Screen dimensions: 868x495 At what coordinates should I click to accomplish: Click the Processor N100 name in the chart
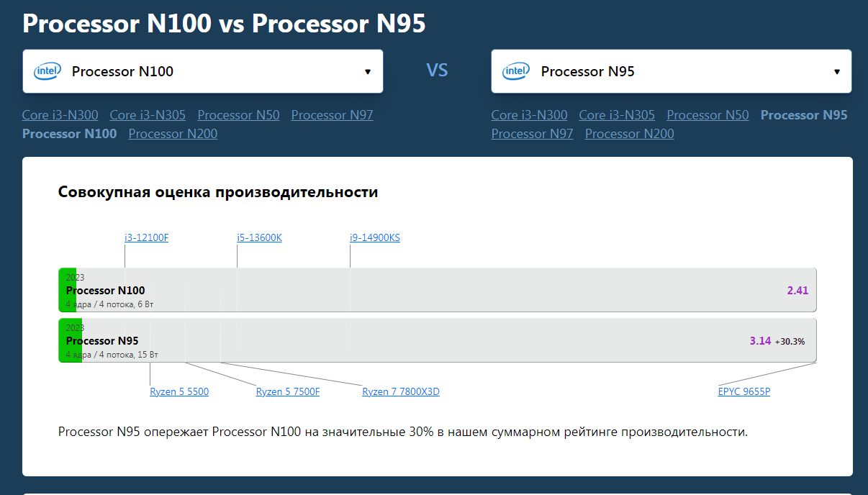(105, 291)
